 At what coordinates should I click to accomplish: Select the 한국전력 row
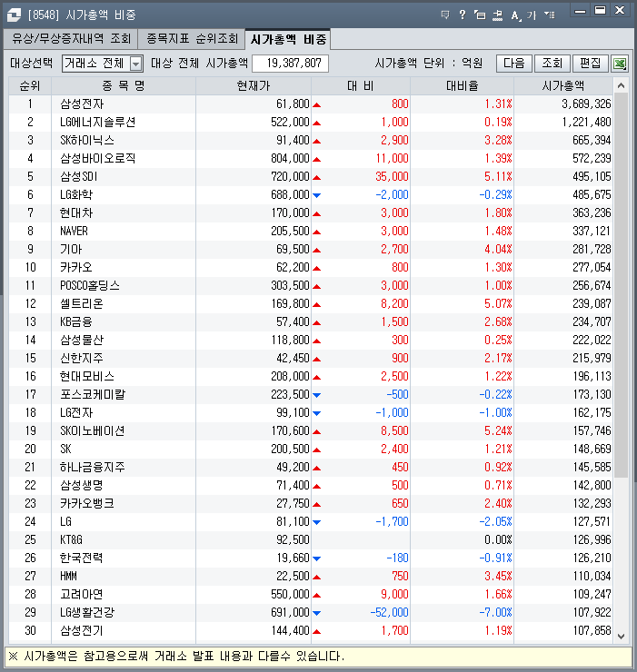tap(311, 558)
